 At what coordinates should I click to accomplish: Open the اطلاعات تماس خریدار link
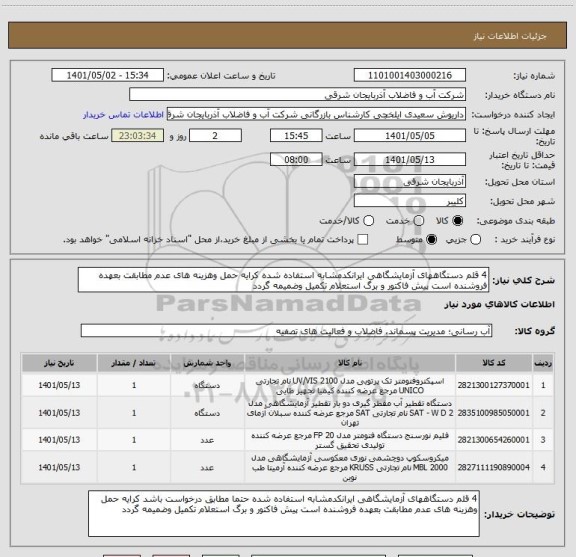coord(123,115)
